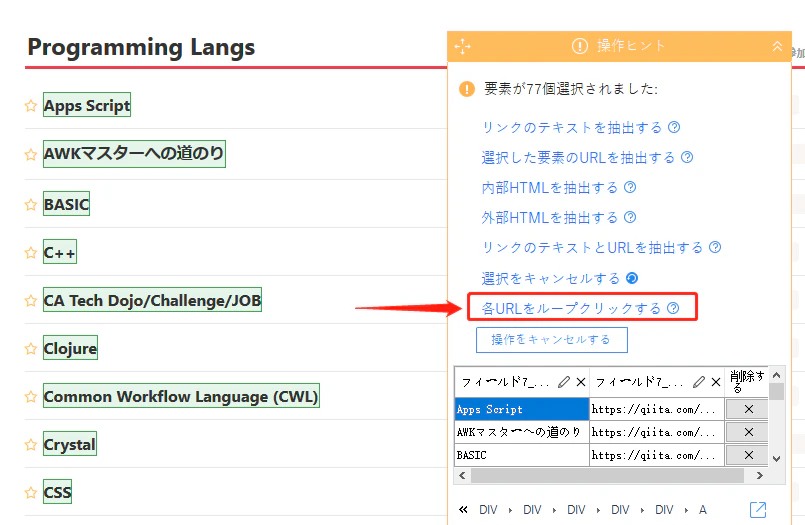Select the AWKマスターへの道のり table cell
The image size is (805, 525).
pyautogui.click(x=522, y=432)
